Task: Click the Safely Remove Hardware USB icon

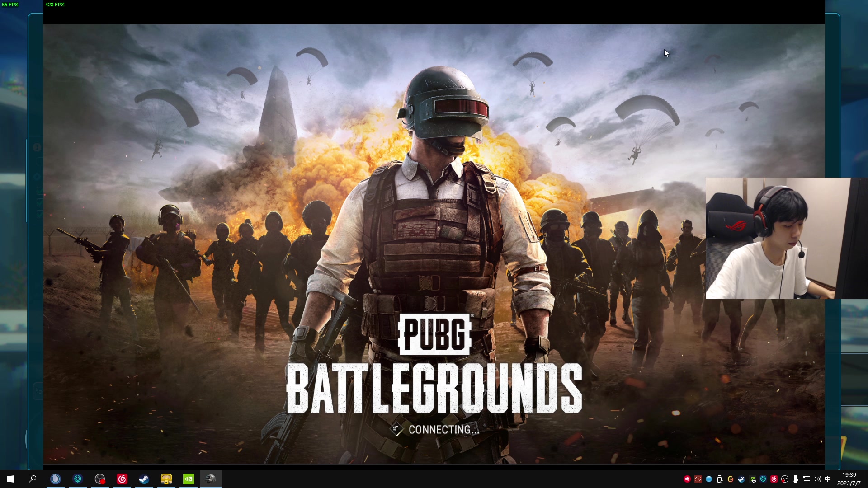Action: pyautogui.click(x=720, y=479)
